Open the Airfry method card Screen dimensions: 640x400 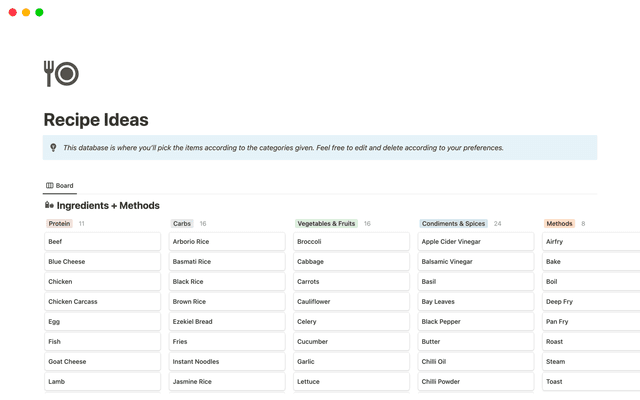point(590,242)
